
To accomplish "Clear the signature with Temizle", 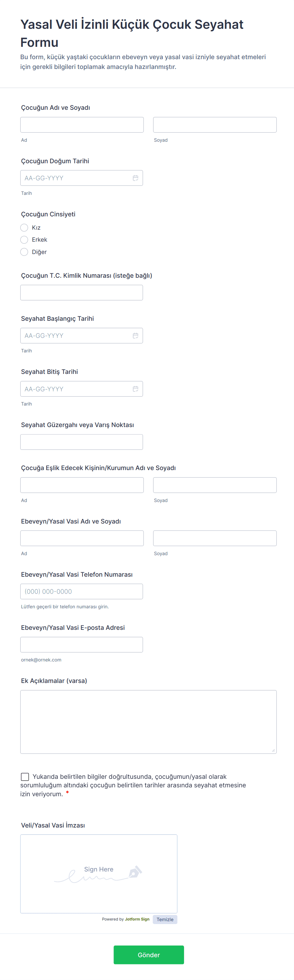I will pos(165,920).
